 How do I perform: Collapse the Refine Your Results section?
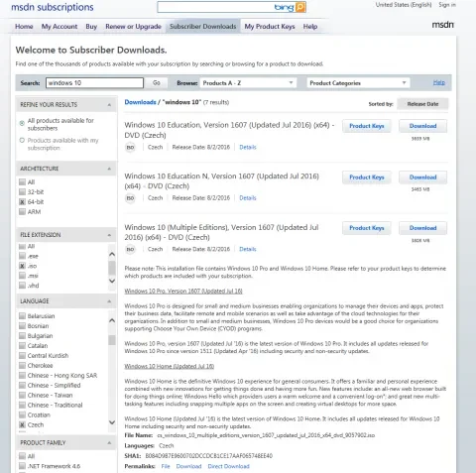coord(109,105)
